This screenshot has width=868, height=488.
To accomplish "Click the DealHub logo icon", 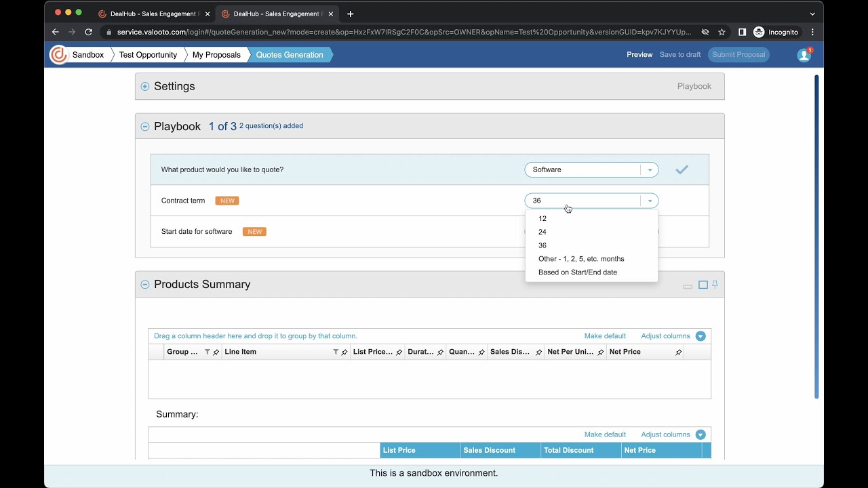I will (x=58, y=55).
